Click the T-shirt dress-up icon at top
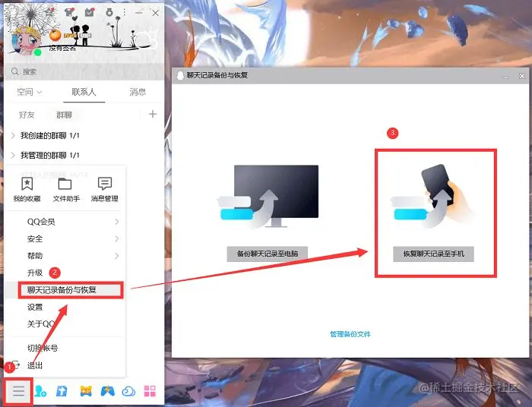The image size is (532, 407). [x=70, y=12]
